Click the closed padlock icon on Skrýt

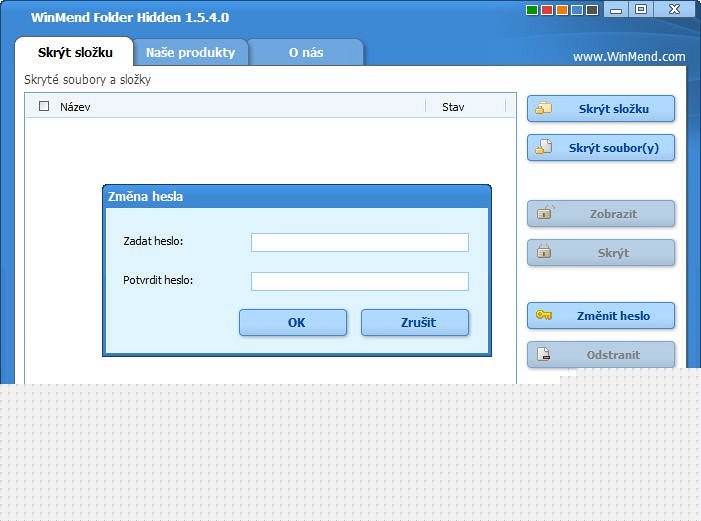click(x=544, y=253)
